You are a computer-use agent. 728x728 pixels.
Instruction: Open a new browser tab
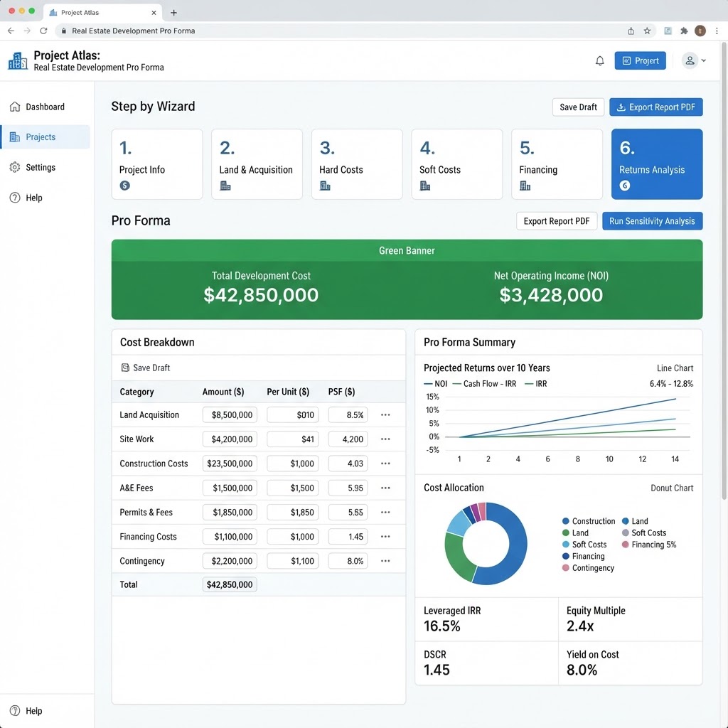click(x=173, y=13)
